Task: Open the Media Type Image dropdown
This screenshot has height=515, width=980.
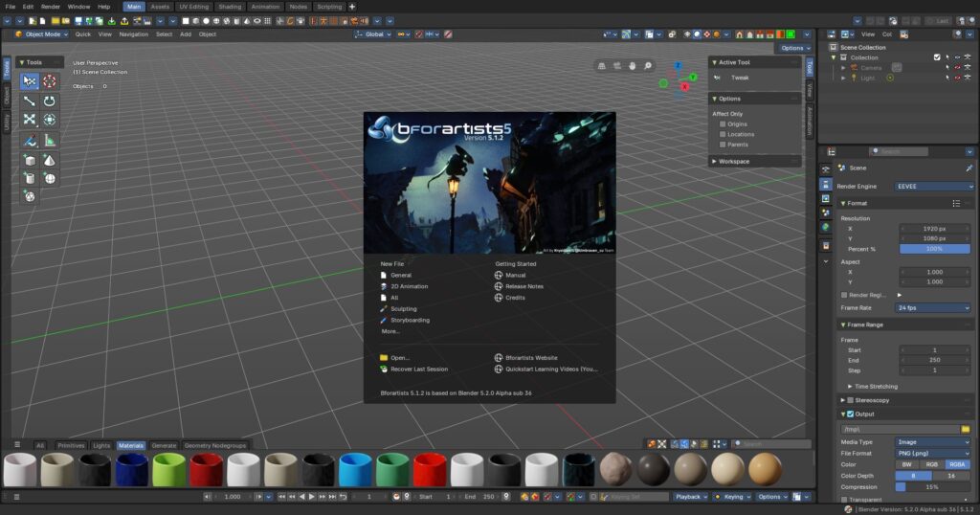Action: (933, 442)
